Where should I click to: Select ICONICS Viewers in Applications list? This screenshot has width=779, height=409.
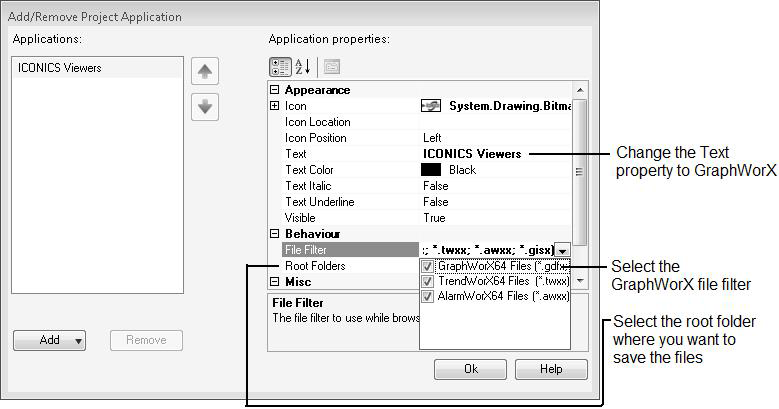point(59,69)
